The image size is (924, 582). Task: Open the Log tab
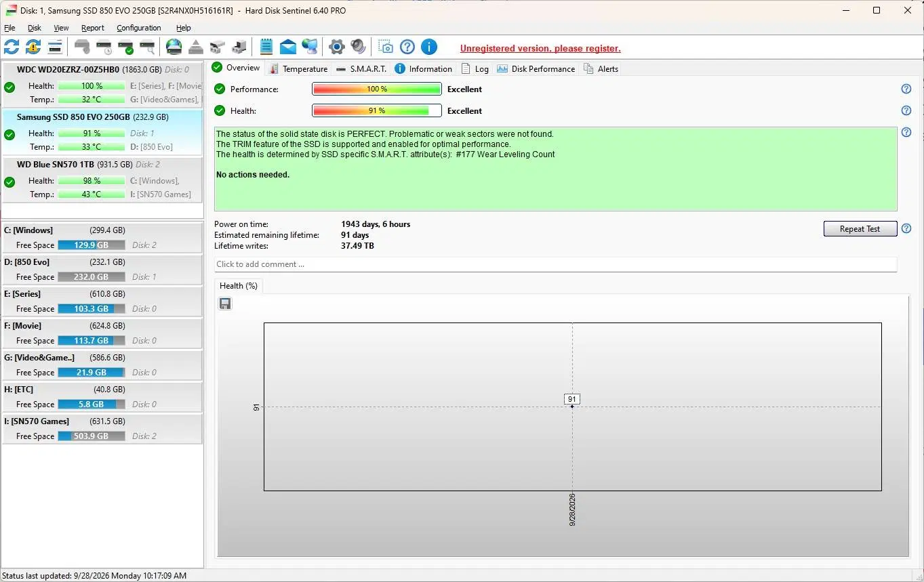pos(475,68)
